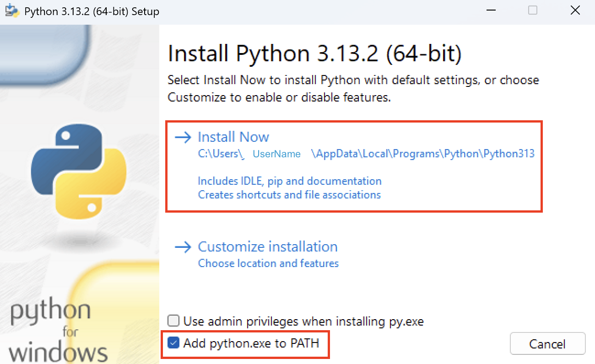The width and height of the screenshot is (595, 364).
Task: Start installation via Install Now link
Action: click(x=233, y=137)
